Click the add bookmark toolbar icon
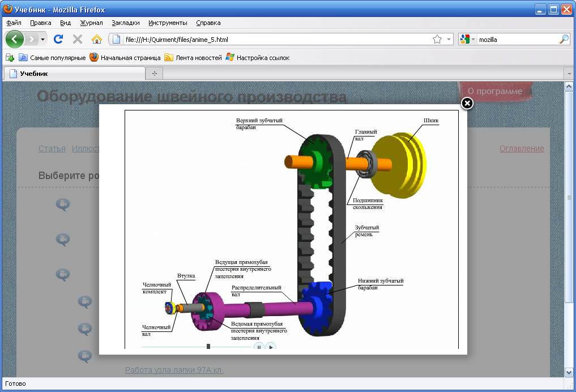 tap(10, 58)
